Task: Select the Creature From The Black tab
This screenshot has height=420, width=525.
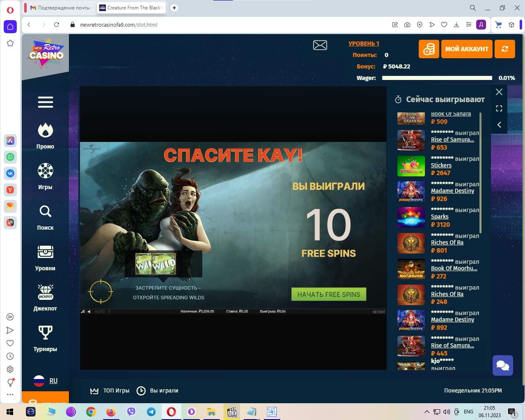Action: point(131,8)
